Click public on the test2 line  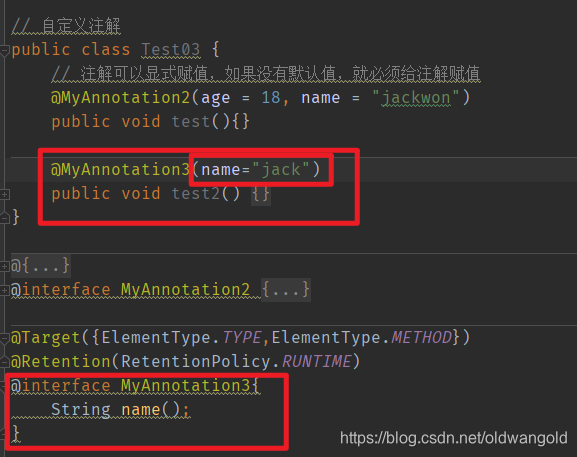coord(81,194)
